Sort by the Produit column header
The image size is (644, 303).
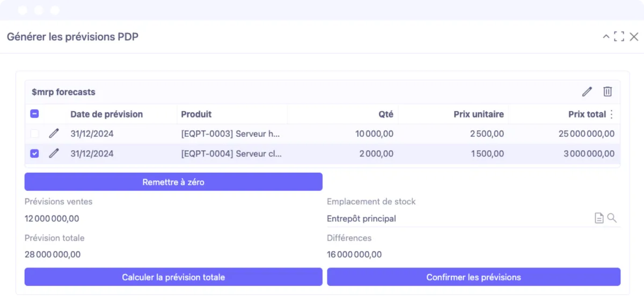196,114
